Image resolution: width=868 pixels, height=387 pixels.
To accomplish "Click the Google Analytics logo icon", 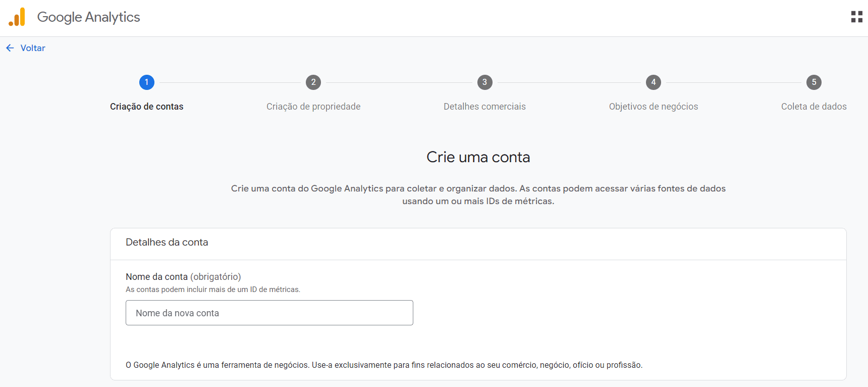I will pos(17,17).
